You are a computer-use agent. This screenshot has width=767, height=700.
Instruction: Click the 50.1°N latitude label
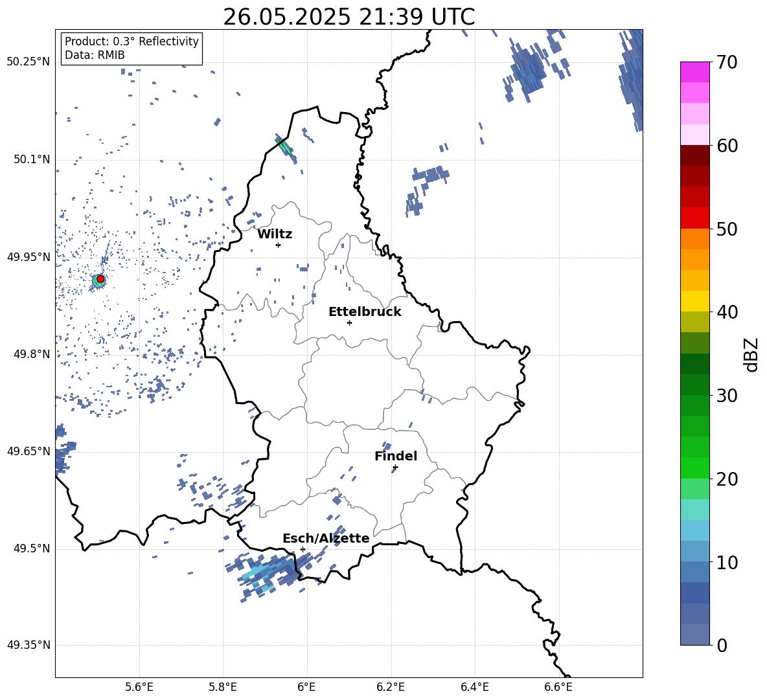(x=32, y=159)
